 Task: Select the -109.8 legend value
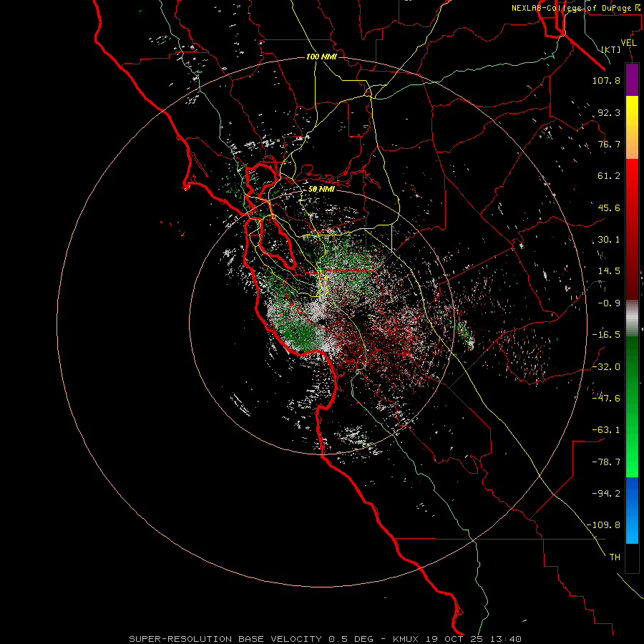[603, 525]
